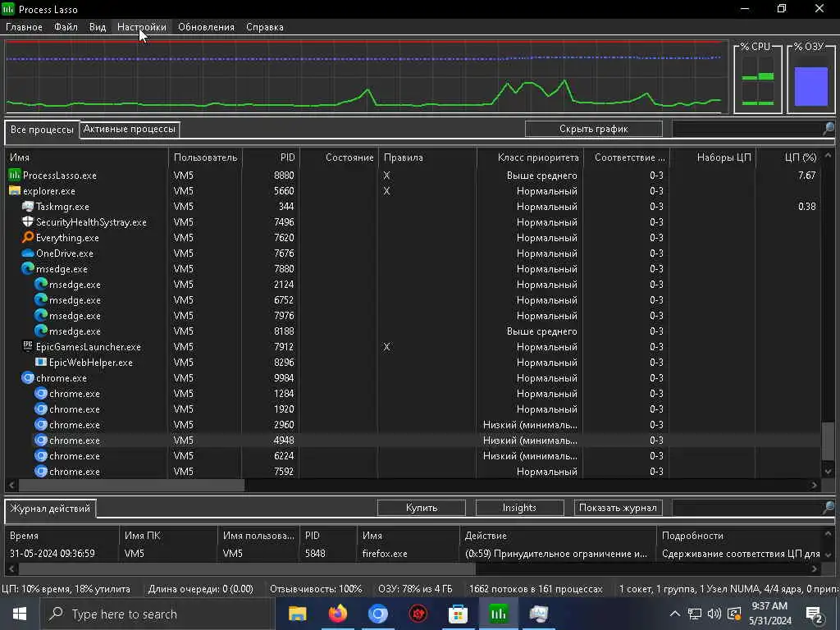Sort by the PID column header
840x630 pixels.
[x=271, y=157]
